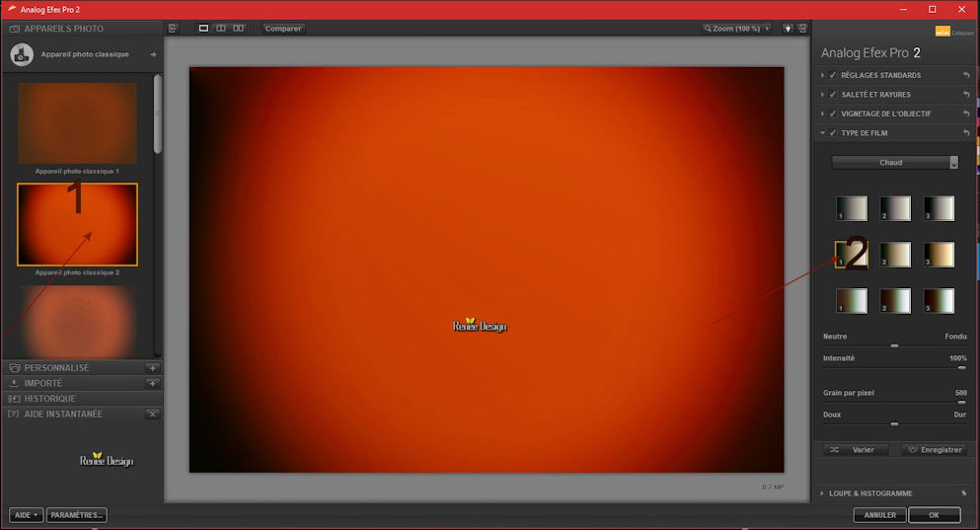Select the third preset thumbnail below classique 2

[78, 321]
